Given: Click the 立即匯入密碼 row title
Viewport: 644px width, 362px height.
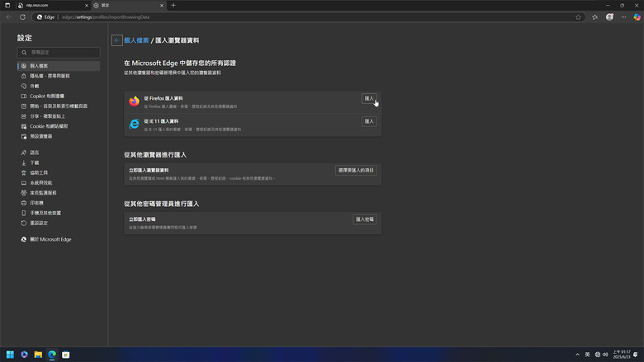Looking at the screenshot, I should click(x=142, y=219).
